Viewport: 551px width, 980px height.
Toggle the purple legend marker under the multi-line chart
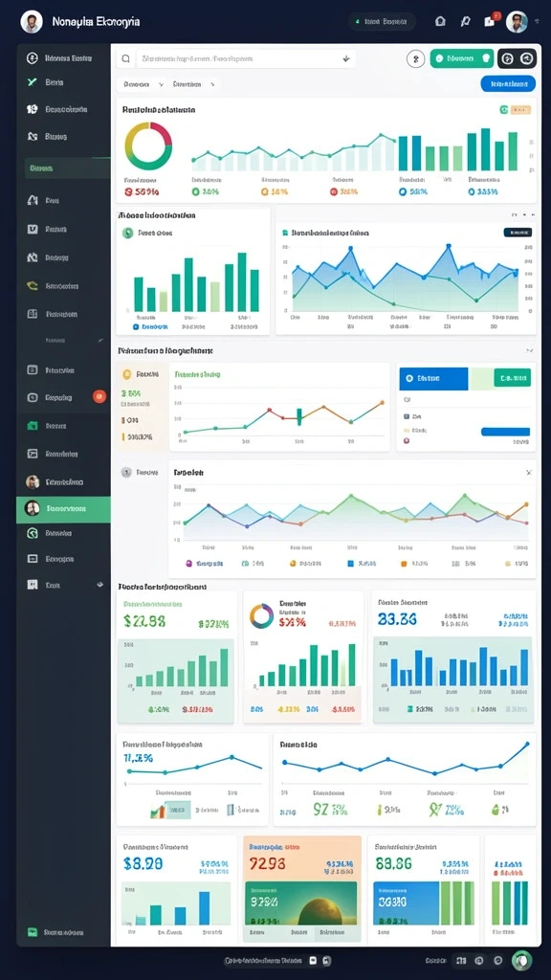click(x=189, y=563)
